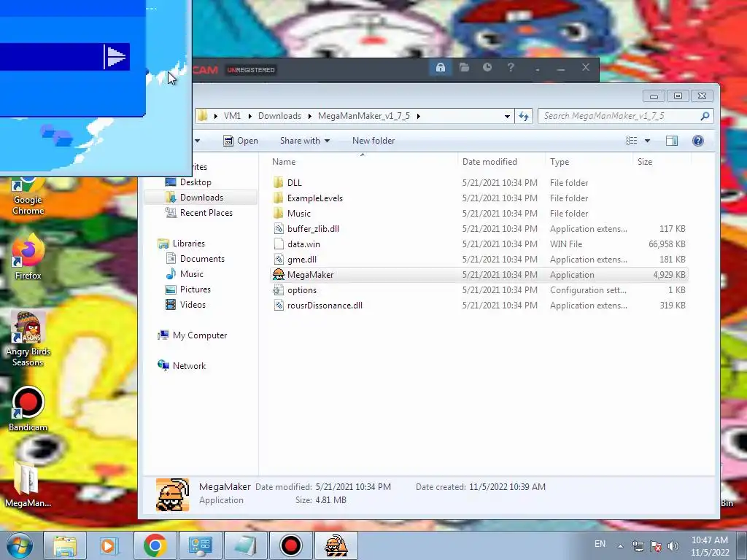
Task: Click the volume tray icon
Action: pos(673,546)
